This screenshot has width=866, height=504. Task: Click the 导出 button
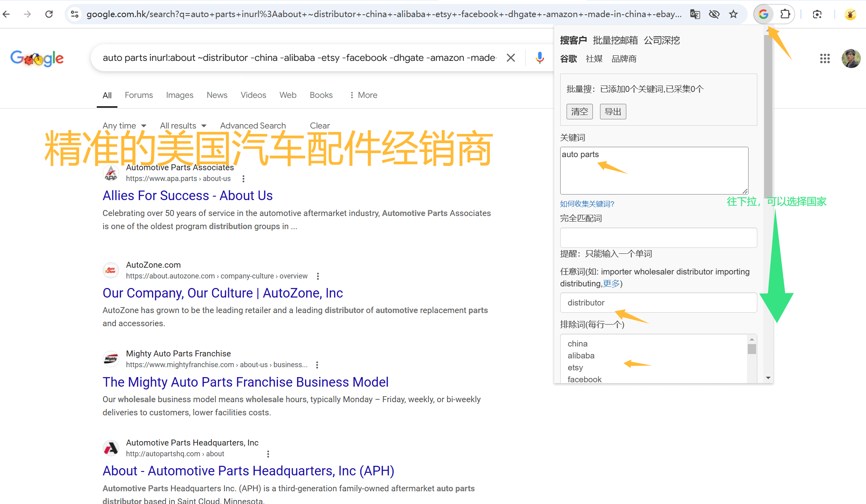pos(613,112)
